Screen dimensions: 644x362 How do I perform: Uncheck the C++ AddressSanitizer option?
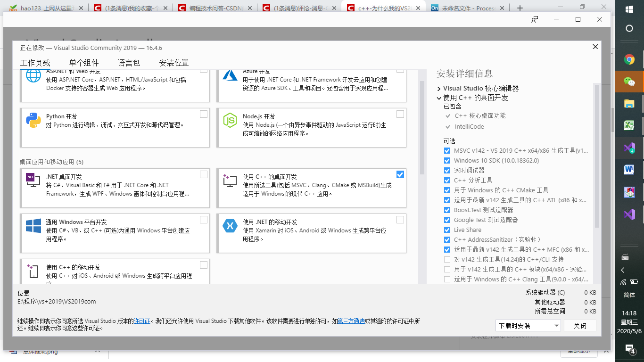pyautogui.click(x=447, y=240)
